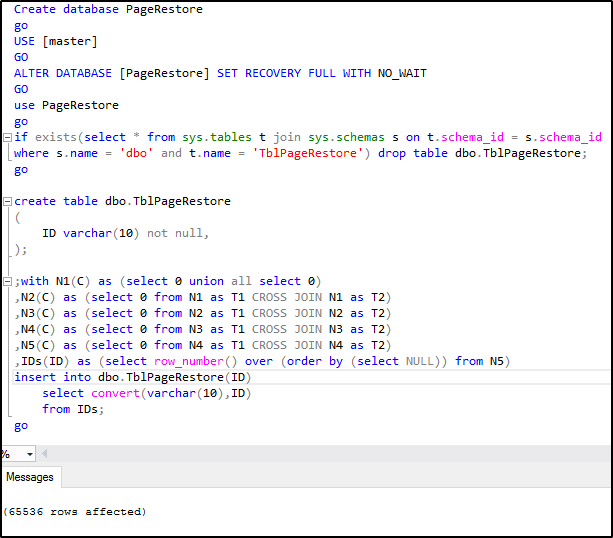
Task: Click the horizontal scroll left arrow
Action: coord(45,454)
